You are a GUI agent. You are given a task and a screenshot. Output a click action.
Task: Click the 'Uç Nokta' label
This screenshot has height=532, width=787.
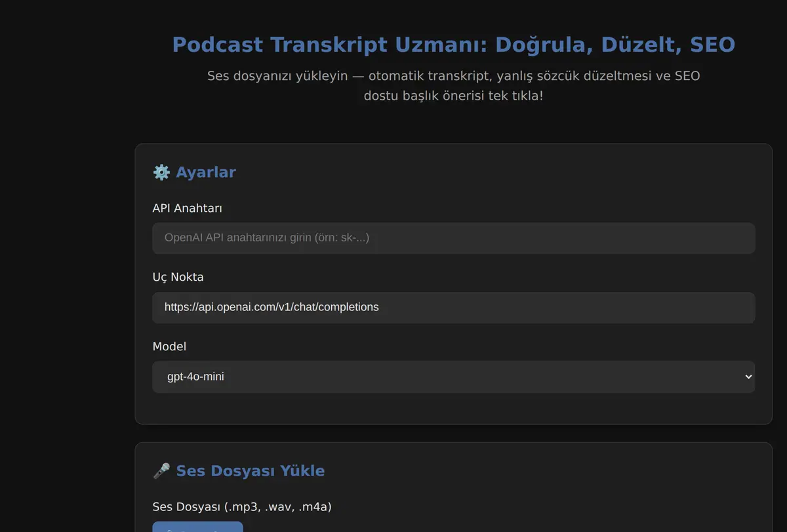[178, 277]
